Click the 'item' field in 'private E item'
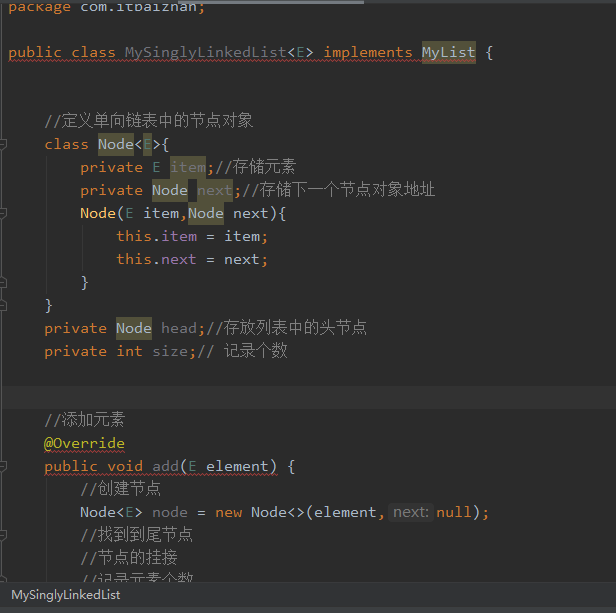 click(x=188, y=167)
